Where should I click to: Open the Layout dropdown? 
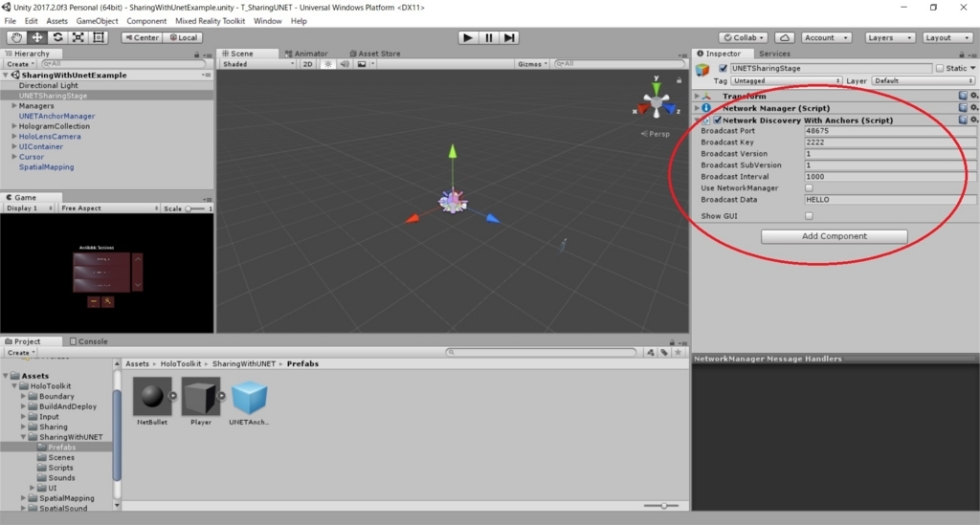pyautogui.click(x=947, y=37)
